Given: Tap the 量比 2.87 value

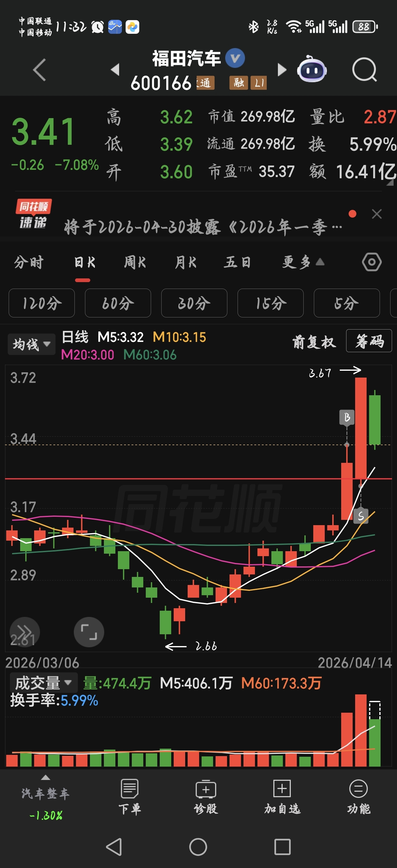Looking at the screenshot, I should pyautogui.click(x=353, y=117).
